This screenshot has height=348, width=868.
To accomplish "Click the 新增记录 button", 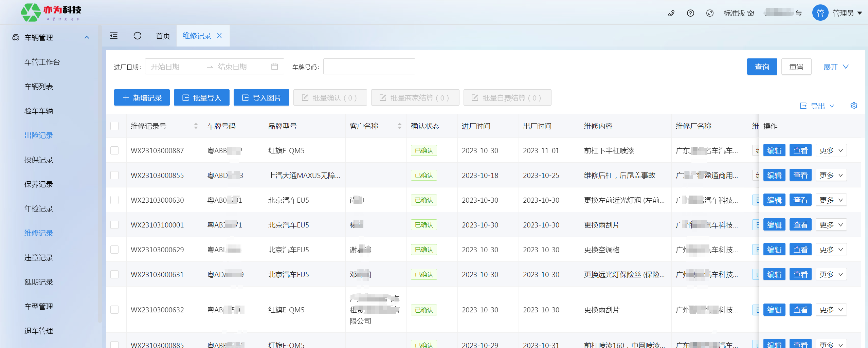I will 142,98.
